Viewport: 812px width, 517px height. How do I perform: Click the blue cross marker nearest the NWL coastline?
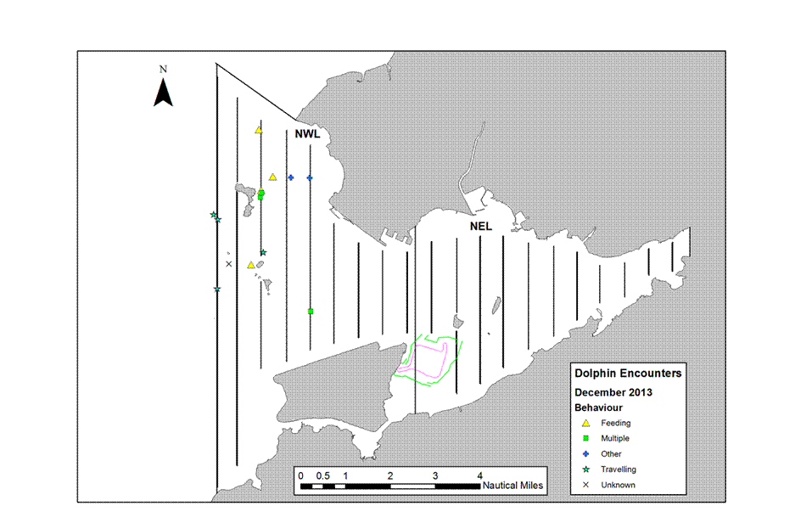[310, 177]
